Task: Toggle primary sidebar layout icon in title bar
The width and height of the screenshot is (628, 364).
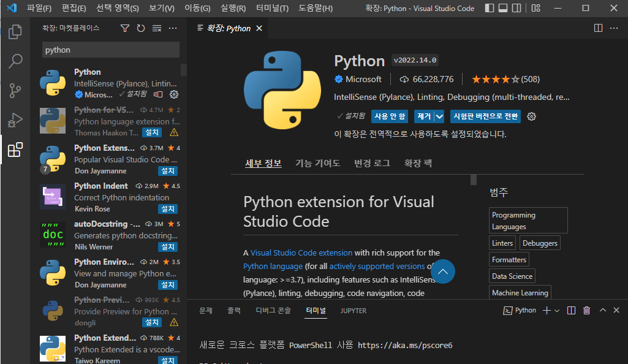Action: pyautogui.click(x=490, y=8)
